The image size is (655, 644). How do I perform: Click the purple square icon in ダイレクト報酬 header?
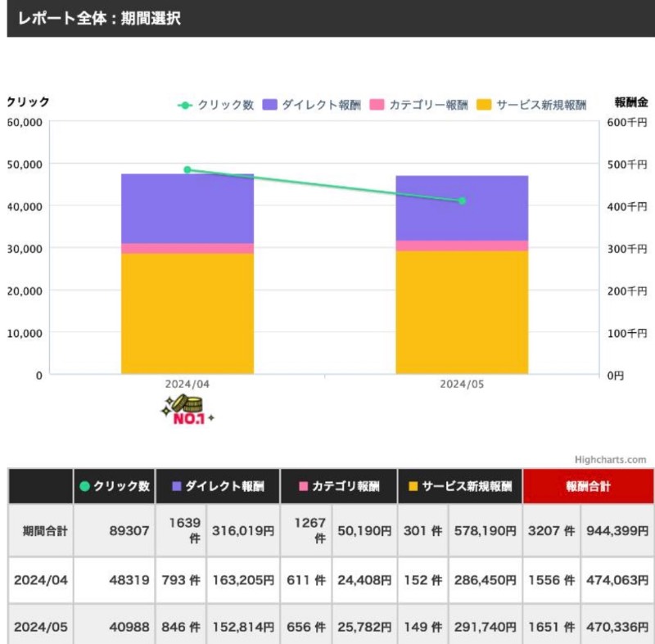[x=177, y=486]
